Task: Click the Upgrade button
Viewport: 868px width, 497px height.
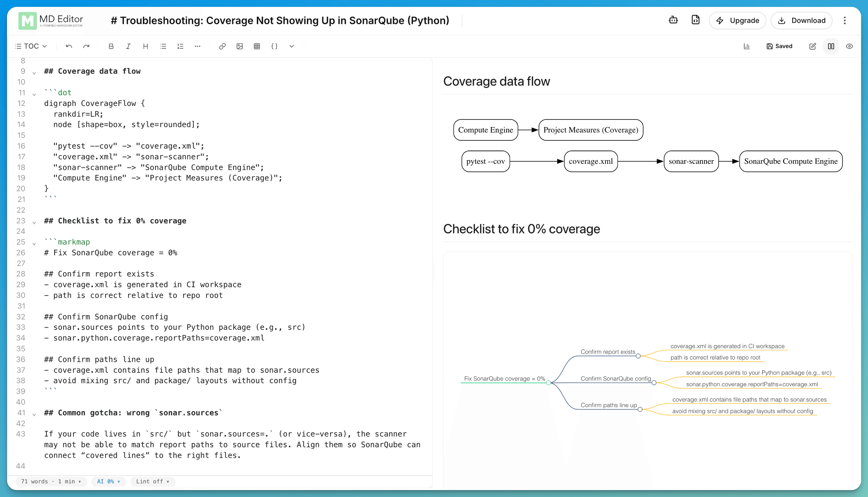Action: [738, 21]
